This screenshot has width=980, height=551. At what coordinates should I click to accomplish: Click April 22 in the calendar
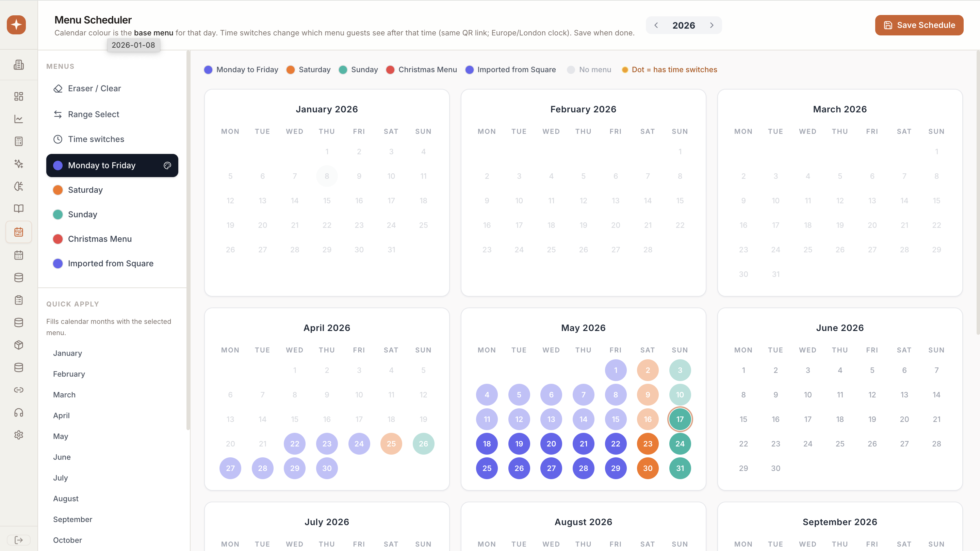point(295,444)
